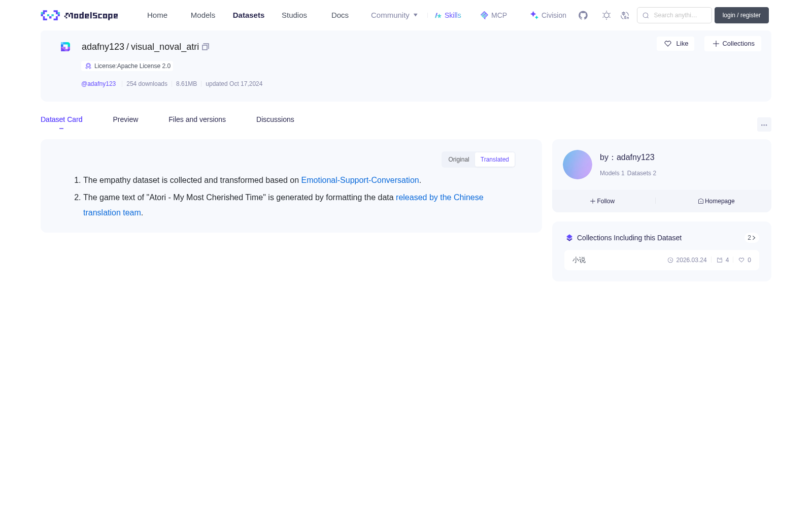Click the 2026.03.24 collection date

pos(691,260)
